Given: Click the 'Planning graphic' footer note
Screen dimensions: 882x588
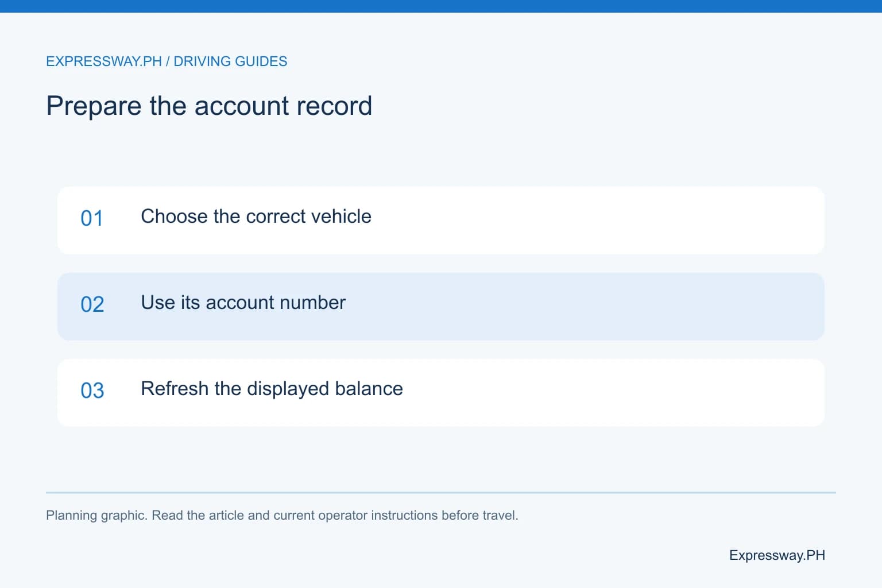Looking at the screenshot, I should coord(282,515).
